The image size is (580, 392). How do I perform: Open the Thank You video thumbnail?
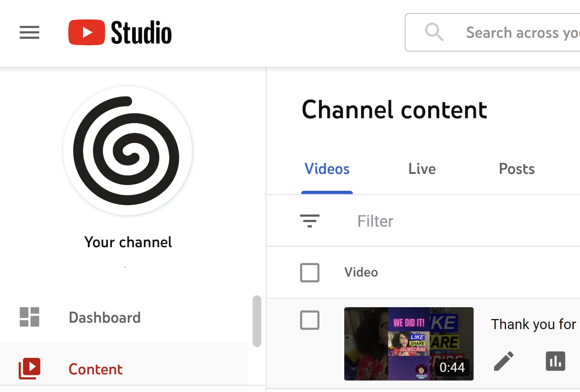409,344
